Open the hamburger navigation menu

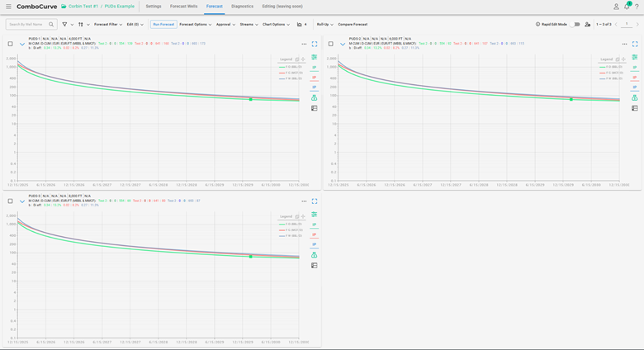(x=8, y=7)
